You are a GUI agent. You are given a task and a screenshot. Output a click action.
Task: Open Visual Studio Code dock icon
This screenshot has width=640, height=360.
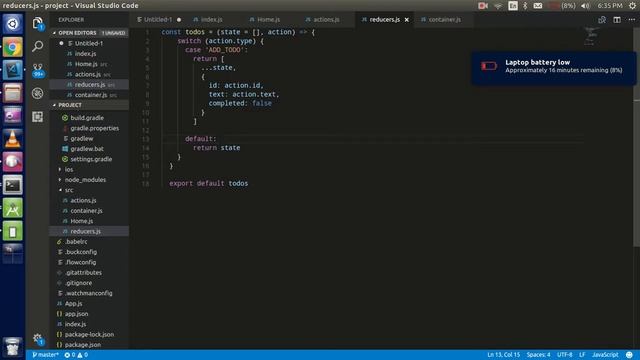13,70
